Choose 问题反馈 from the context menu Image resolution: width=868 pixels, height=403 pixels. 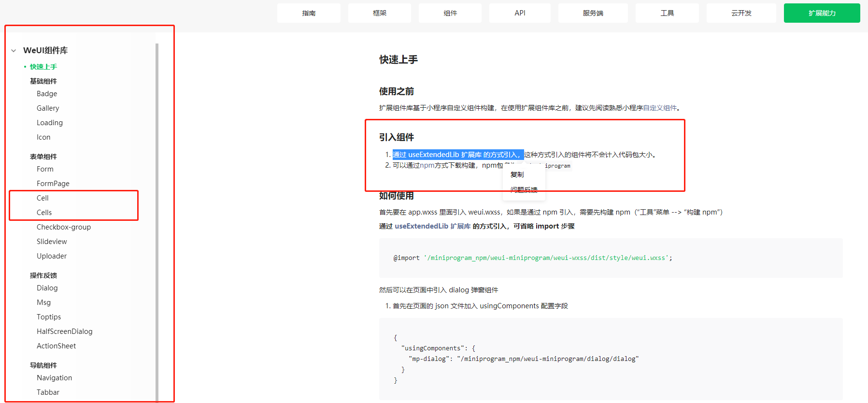[x=524, y=190]
